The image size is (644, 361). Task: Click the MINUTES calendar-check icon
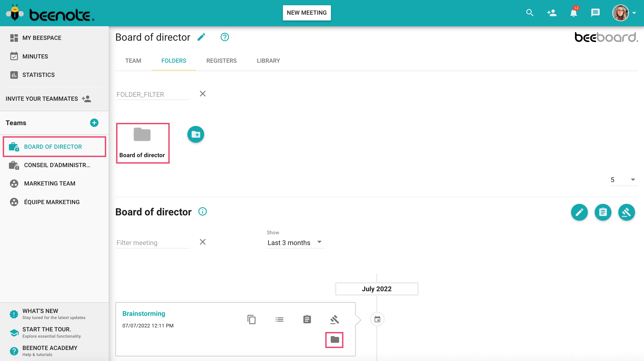14,56
